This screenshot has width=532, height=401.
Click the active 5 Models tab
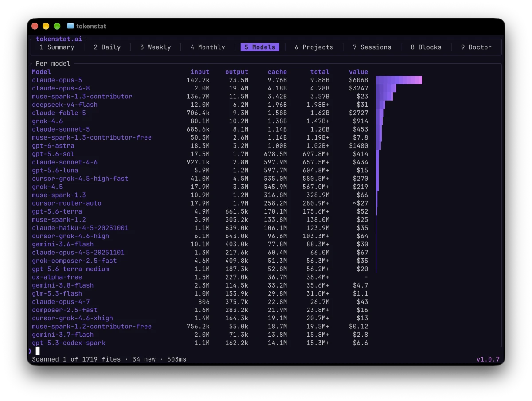pos(260,47)
